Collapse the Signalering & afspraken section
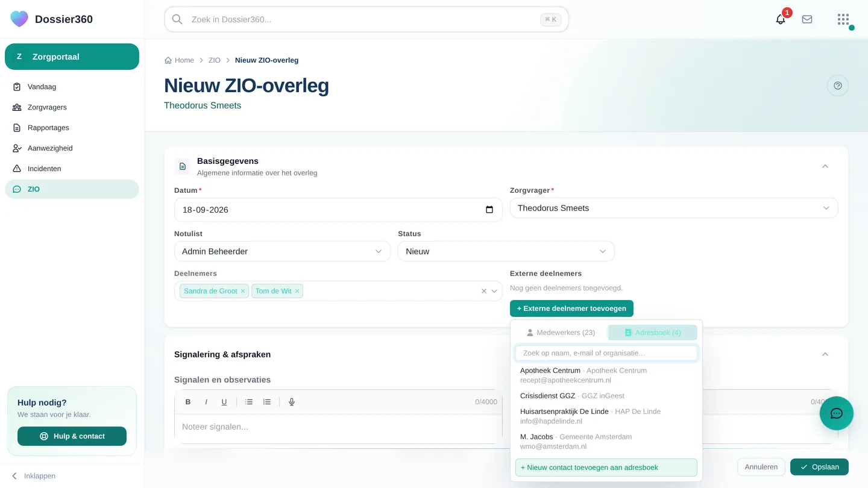Viewport: 868px width, 488px height. [x=825, y=354]
